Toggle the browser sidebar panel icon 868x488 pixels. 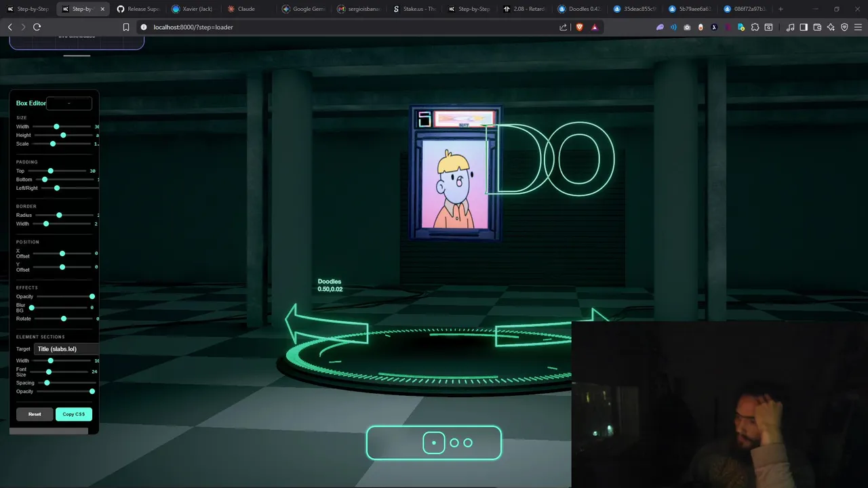point(804,27)
